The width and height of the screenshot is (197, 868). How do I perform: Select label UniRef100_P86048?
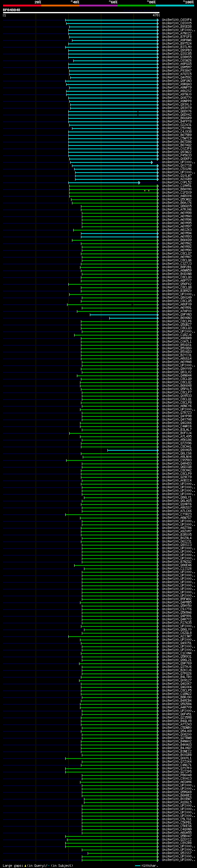pos(177,775)
